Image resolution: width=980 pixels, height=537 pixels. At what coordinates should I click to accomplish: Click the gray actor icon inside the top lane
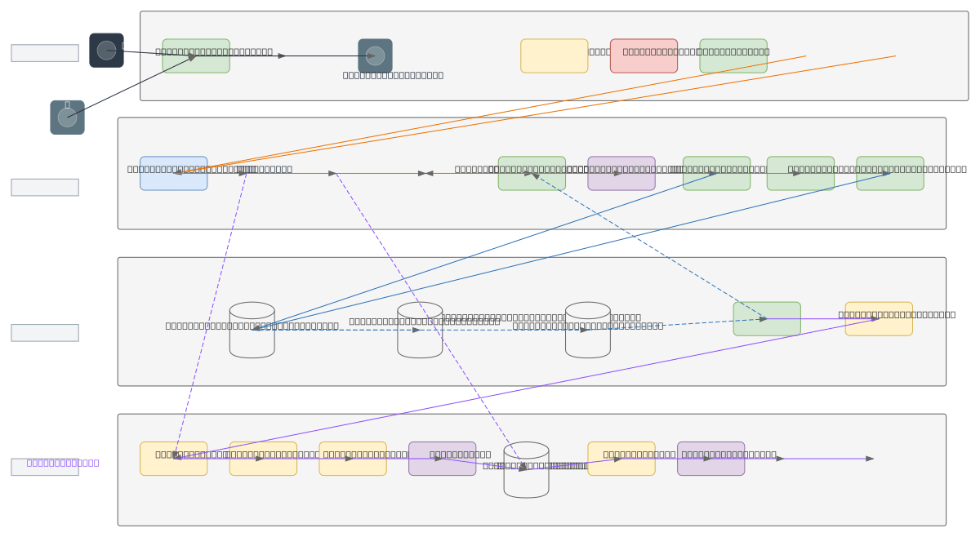375,55
